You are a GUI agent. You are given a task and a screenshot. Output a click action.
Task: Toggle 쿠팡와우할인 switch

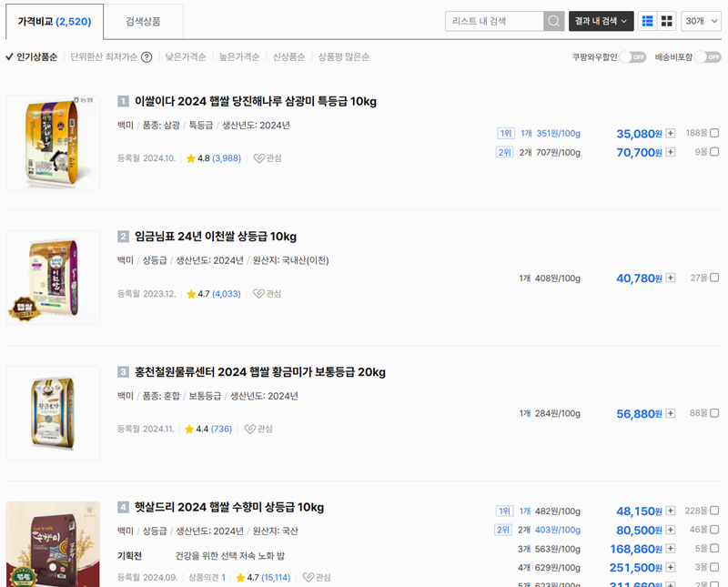[633, 57]
